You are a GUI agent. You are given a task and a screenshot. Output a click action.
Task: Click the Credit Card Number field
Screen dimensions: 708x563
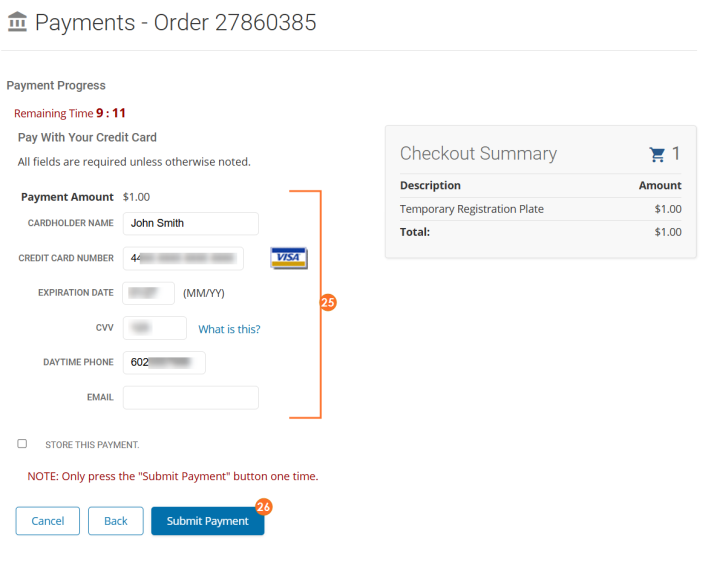point(183,258)
